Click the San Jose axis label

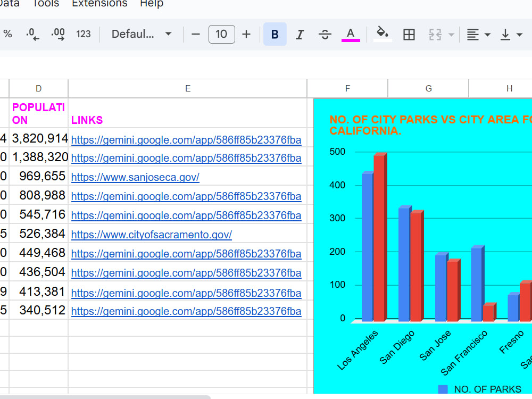(x=435, y=345)
